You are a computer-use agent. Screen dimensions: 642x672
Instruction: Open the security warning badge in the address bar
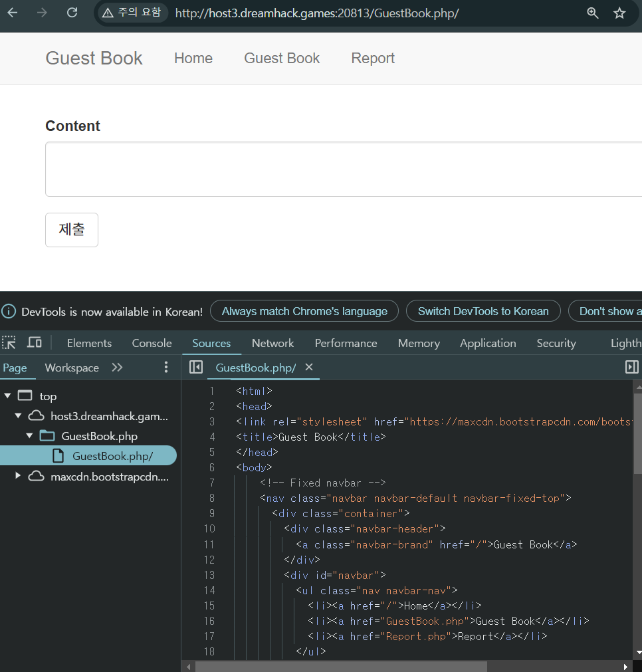[132, 13]
